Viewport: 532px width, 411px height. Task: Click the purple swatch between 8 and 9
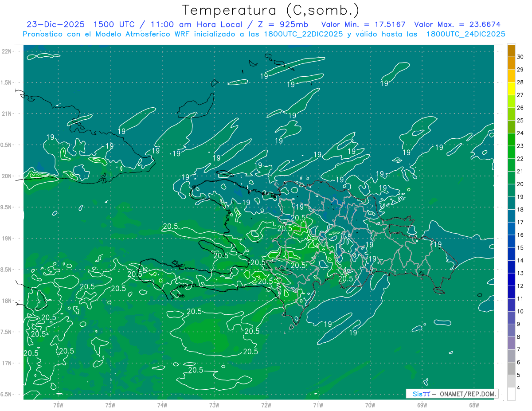[511, 330]
